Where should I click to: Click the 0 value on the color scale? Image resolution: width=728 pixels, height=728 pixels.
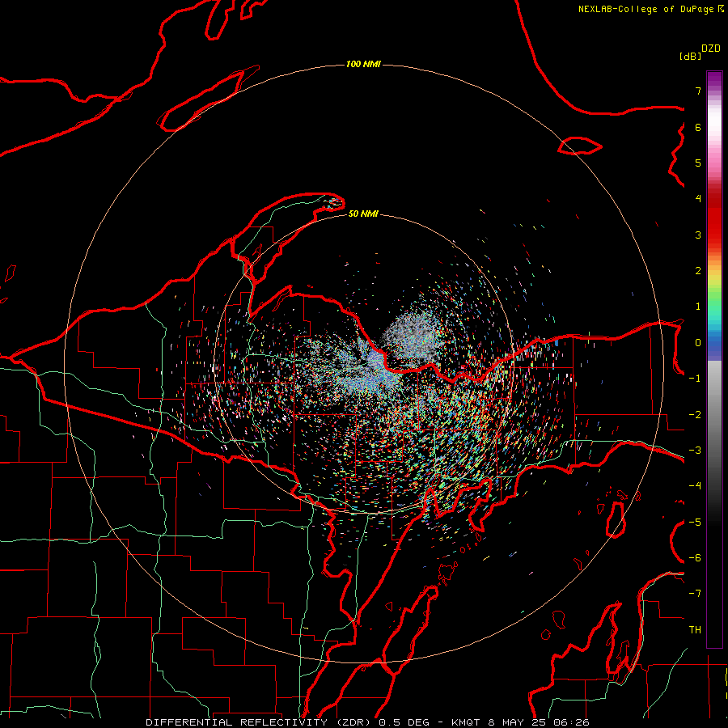698,343
